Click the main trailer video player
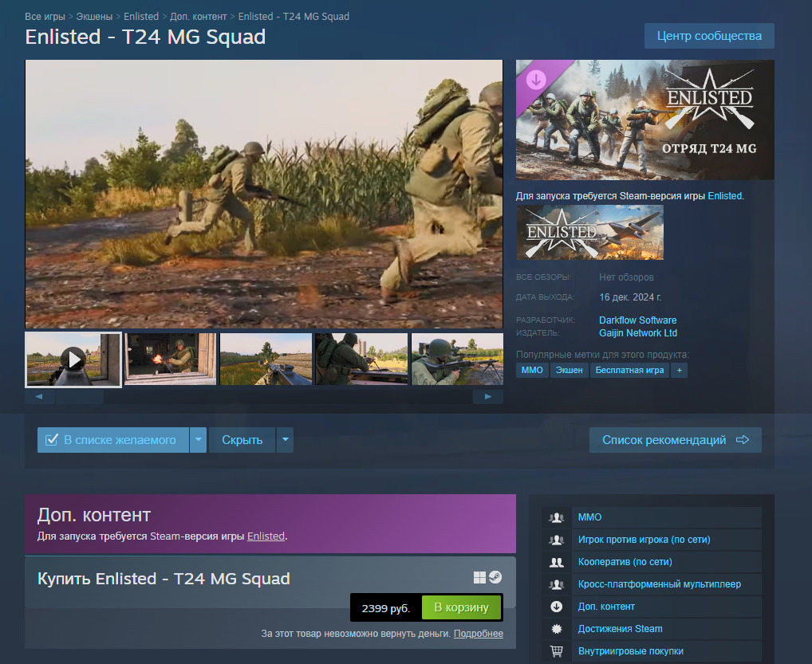The height and width of the screenshot is (664, 812). [264, 194]
